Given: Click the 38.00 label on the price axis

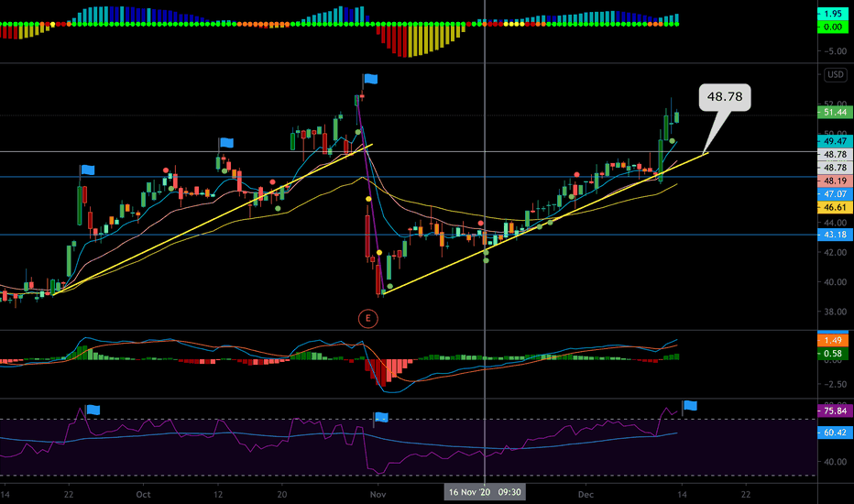Looking at the screenshot, I should point(835,312).
